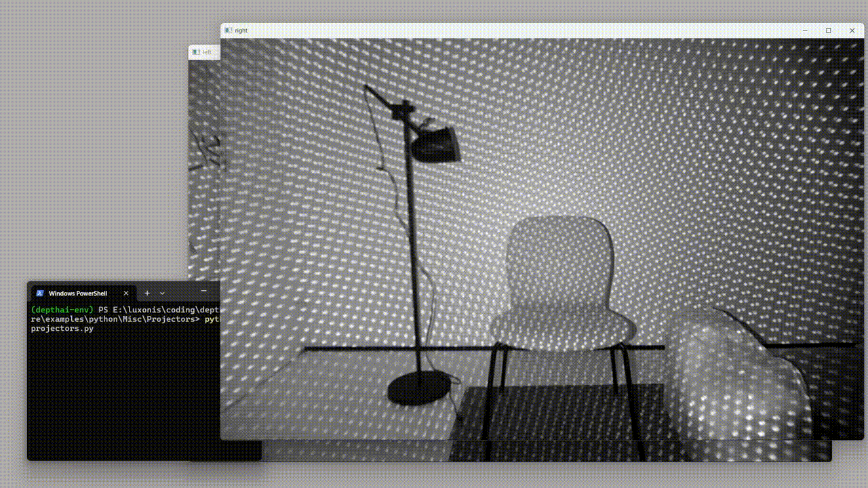Select the Windows PowerShell tab label

77,293
